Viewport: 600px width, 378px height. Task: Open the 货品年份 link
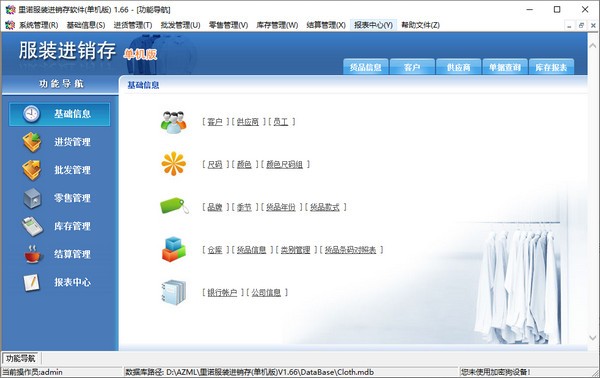point(280,207)
